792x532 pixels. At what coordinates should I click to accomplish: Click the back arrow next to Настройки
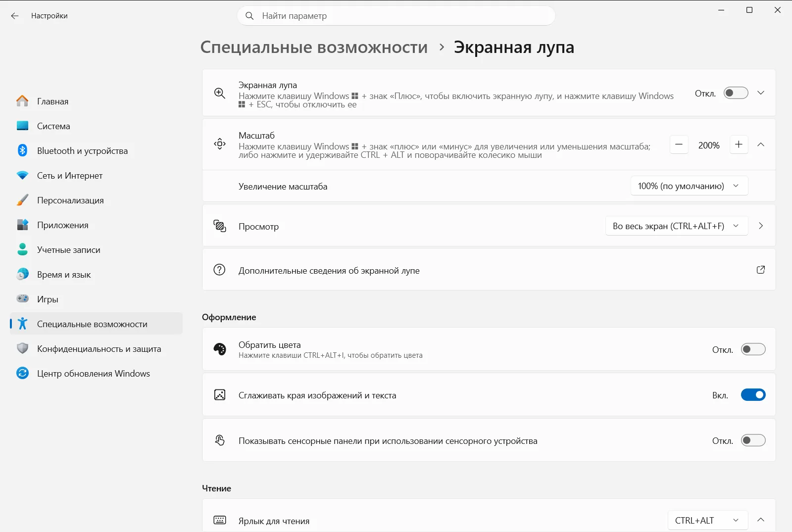point(15,16)
